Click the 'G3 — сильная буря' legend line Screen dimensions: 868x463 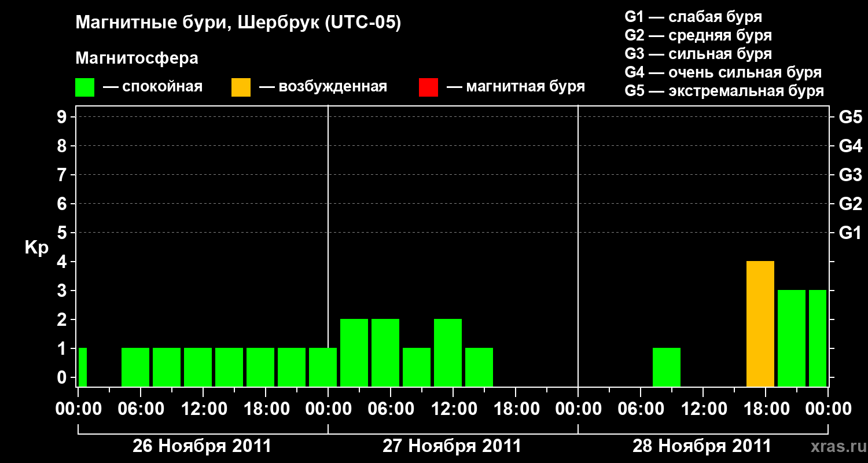[698, 54]
